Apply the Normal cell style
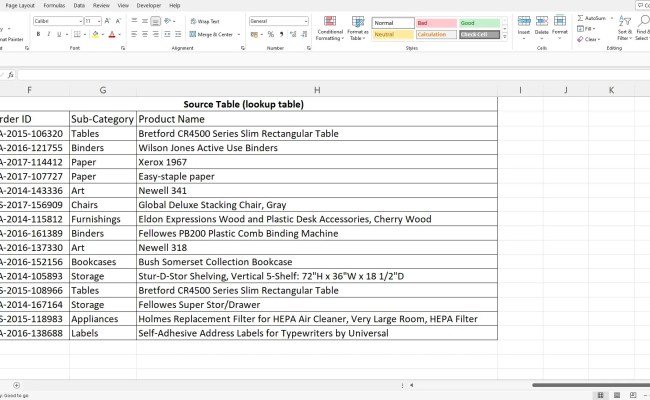The height and width of the screenshot is (400, 650). (393, 23)
